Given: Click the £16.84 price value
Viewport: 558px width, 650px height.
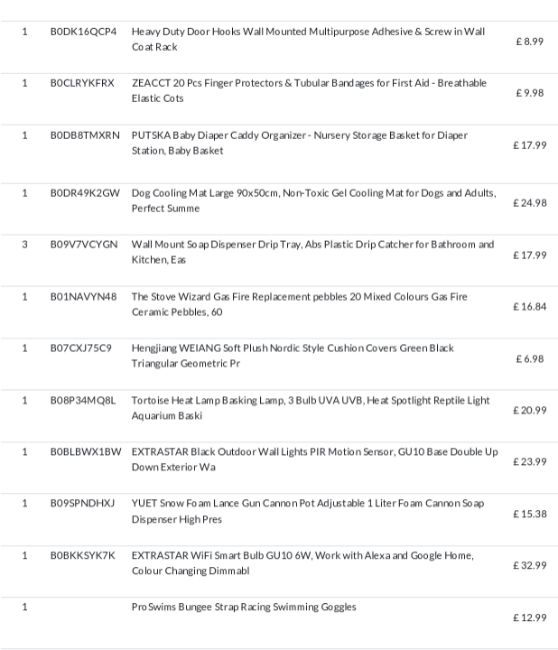Looking at the screenshot, I should click(x=530, y=307).
